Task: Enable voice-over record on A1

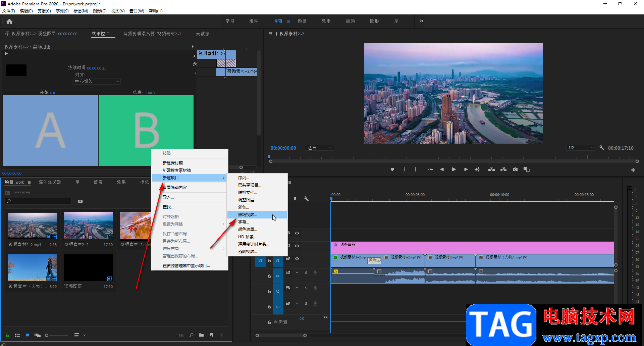Action: coord(315,273)
